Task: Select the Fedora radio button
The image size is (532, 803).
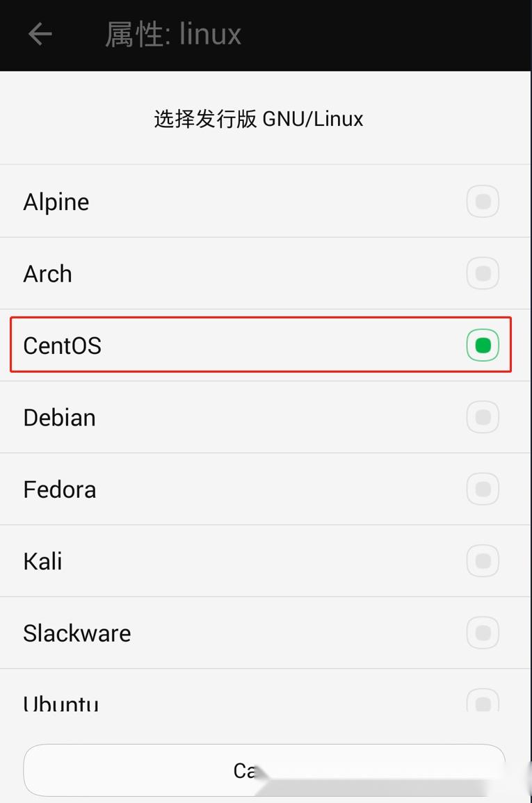Action: 483,489
